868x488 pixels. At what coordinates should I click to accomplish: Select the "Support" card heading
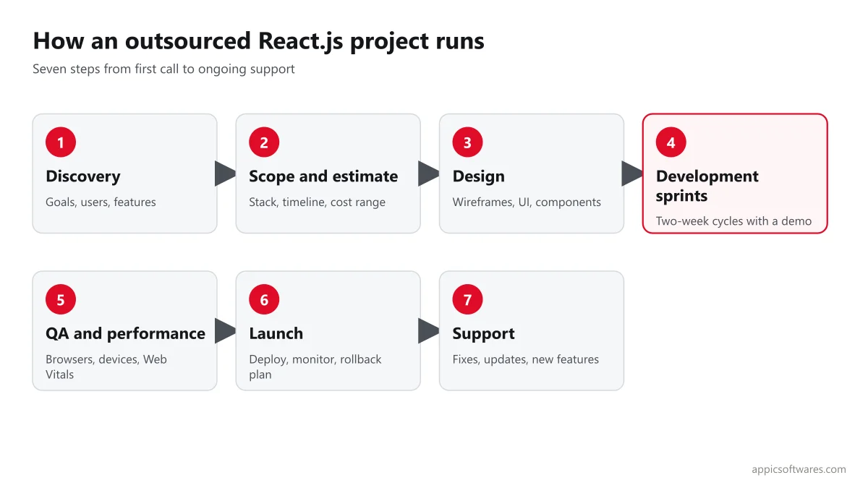click(x=484, y=333)
